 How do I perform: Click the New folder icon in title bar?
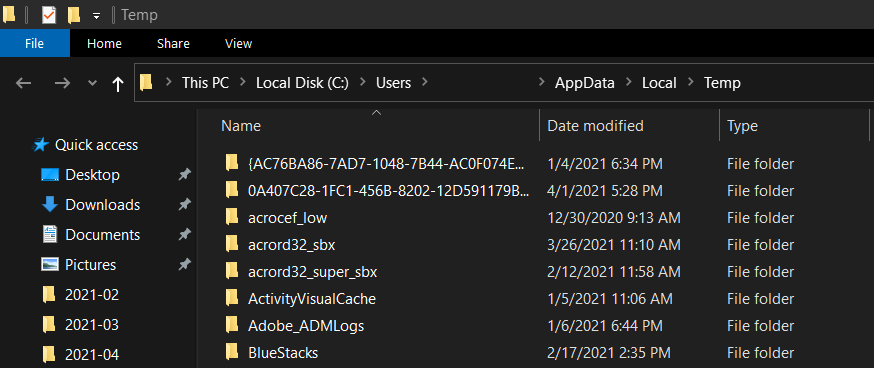point(74,15)
